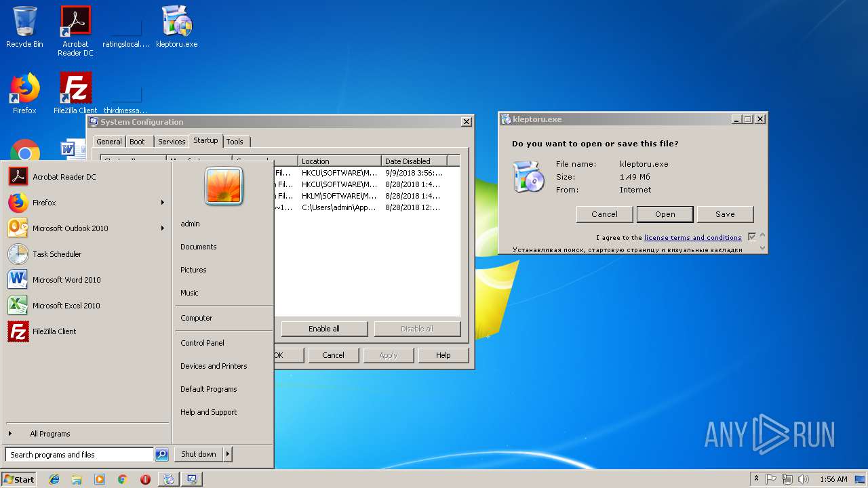Open Music from Start menu
The height and width of the screenshot is (488, 868).
[189, 293]
